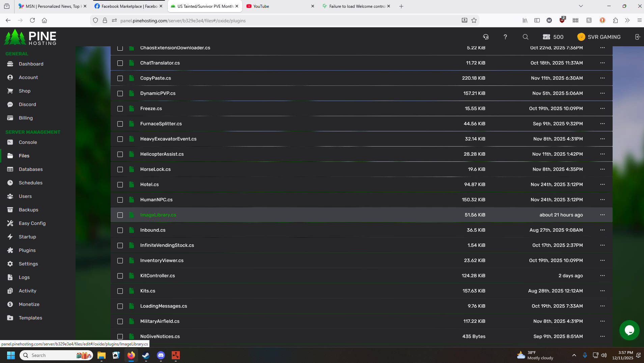Open the support headset icon
Screen dimensions: 644x363
click(486, 37)
